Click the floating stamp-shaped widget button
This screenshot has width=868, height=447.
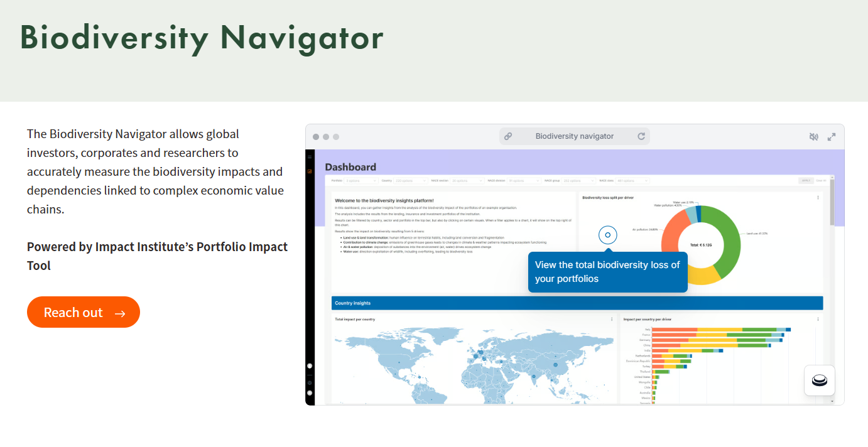pos(820,380)
